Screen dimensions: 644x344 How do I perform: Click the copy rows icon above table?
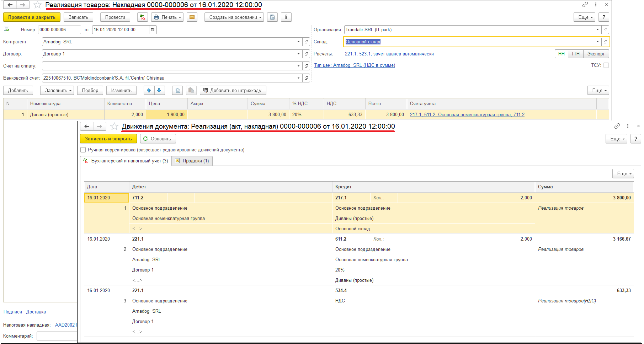177,91
